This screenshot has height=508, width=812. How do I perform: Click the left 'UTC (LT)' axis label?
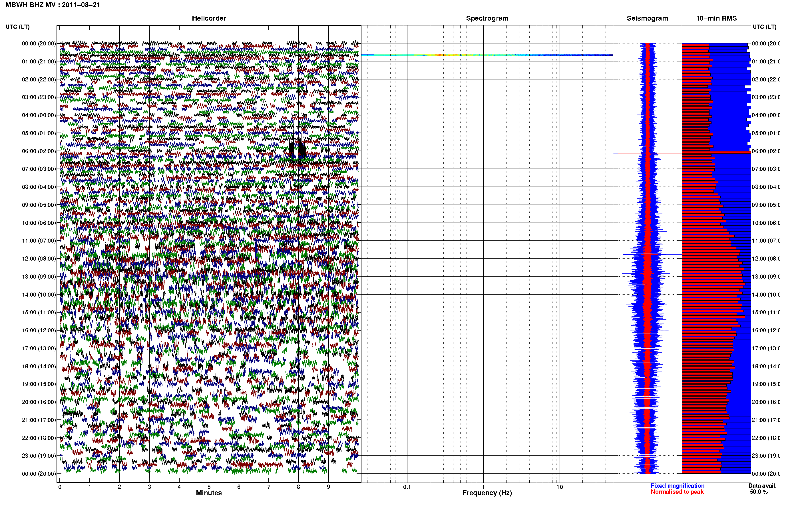click(17, 27)
